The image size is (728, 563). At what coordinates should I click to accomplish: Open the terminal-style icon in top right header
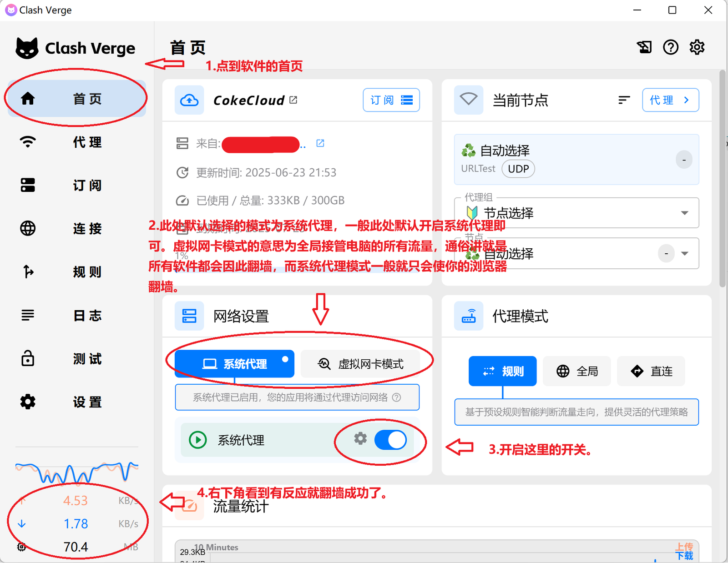(x=644, y=47)
